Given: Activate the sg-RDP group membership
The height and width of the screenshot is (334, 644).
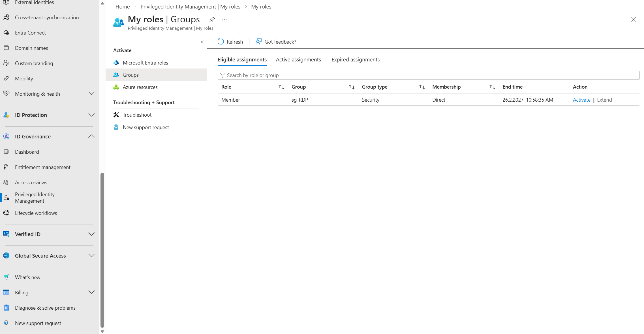Looking at the screenshot, I should tap(581, 100).
